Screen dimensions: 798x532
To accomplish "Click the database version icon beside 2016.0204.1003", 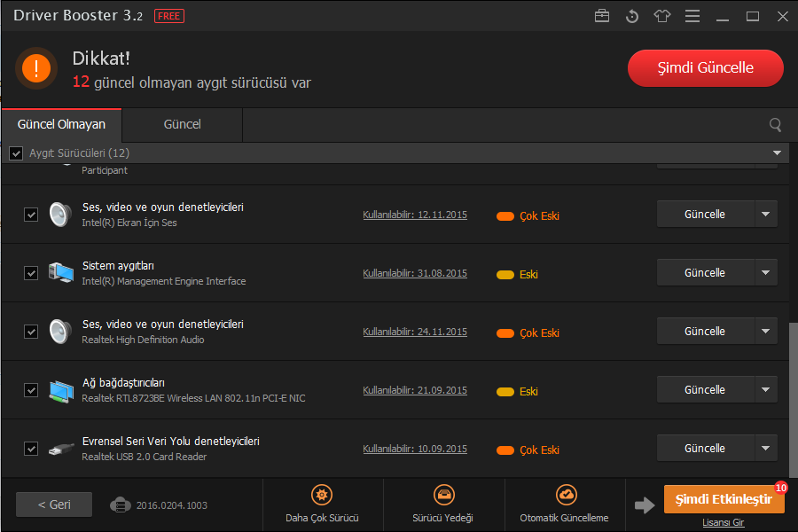I will (x=120, y=505).
